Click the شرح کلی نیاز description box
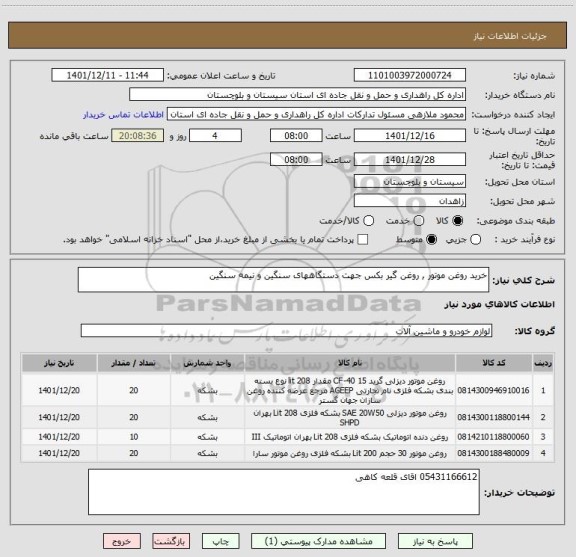Screen dimensions: 576x557 coord(283,280)
